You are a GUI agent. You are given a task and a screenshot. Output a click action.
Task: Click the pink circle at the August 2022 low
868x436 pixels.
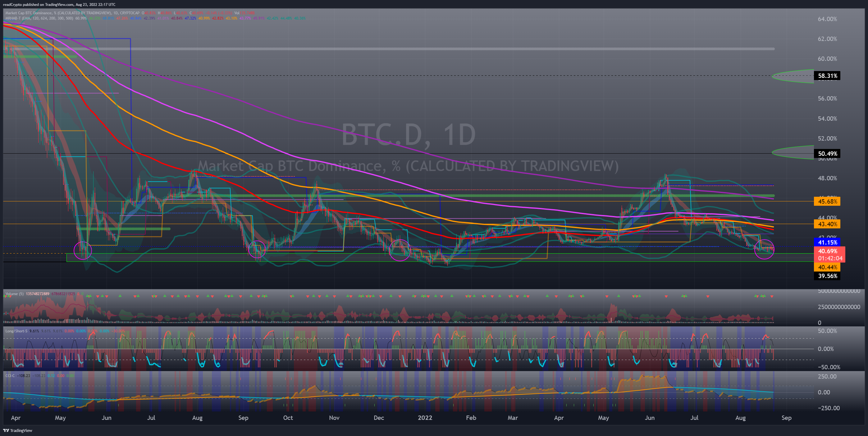click(x=764, y=249)
